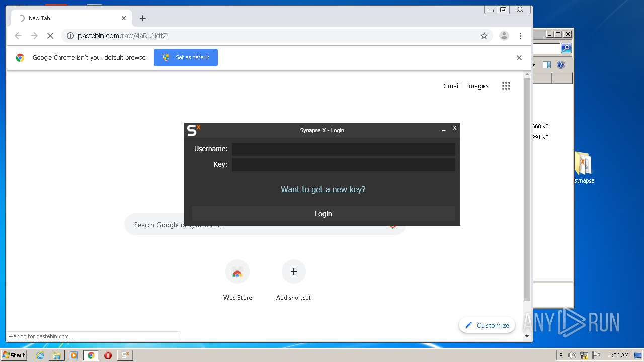Click the Chrome vertical scrollbar thumb
644x362 pixels.
click(x=527, y=189)
